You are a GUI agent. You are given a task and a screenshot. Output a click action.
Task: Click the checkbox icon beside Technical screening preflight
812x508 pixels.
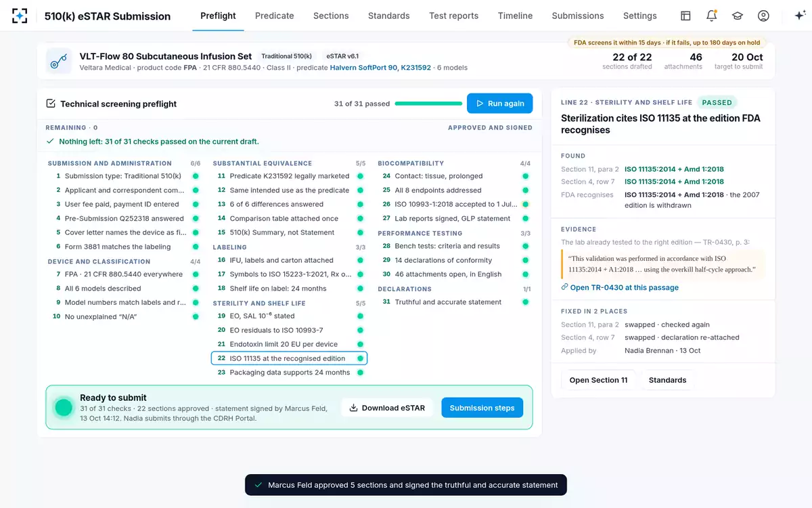pos(51,104)
